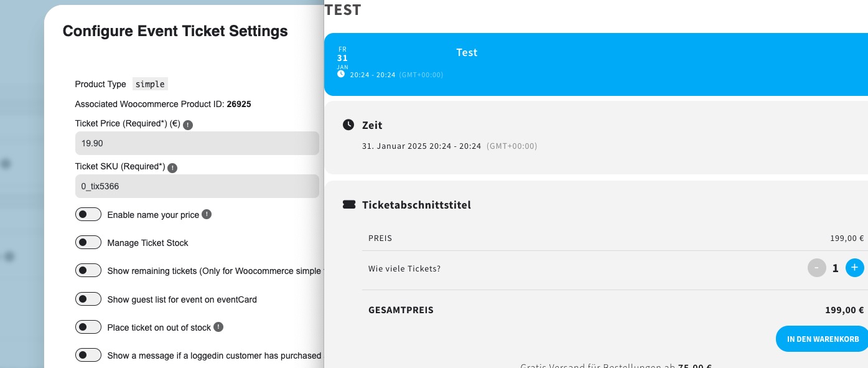Click the Ticket SKU input field

[x=197, y=186]
